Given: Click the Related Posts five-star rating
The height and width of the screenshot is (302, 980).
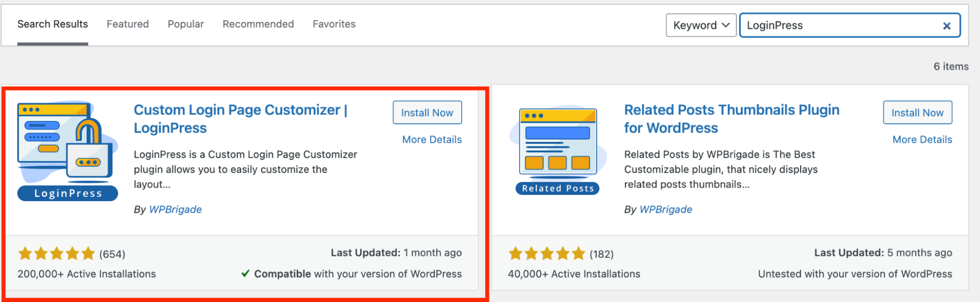Looking at the screenshot, I should [547, 254].
